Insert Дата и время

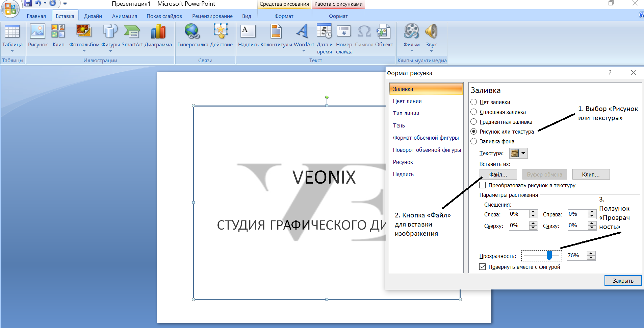(324, 39)
